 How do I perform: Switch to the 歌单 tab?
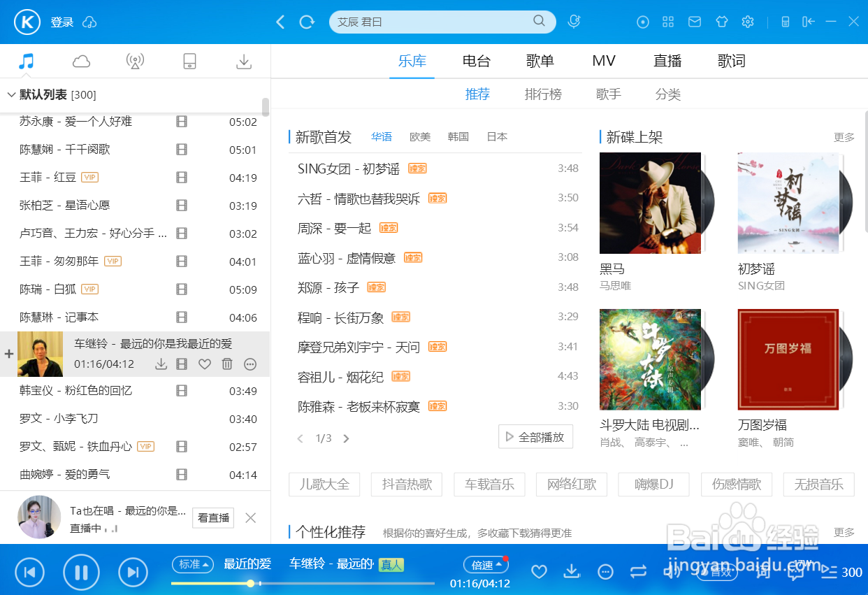tap(540, 61)
